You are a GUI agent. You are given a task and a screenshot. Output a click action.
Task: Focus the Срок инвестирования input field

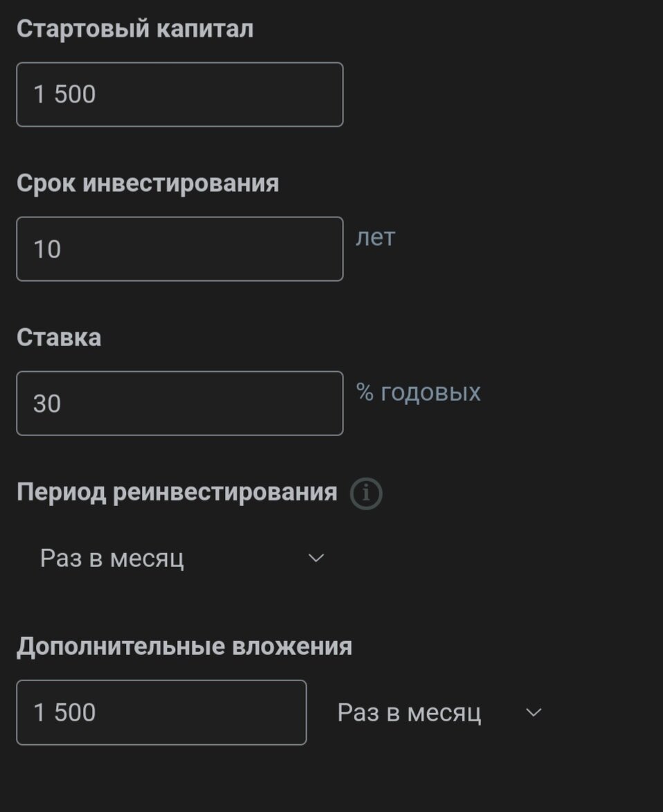point(179,249)
